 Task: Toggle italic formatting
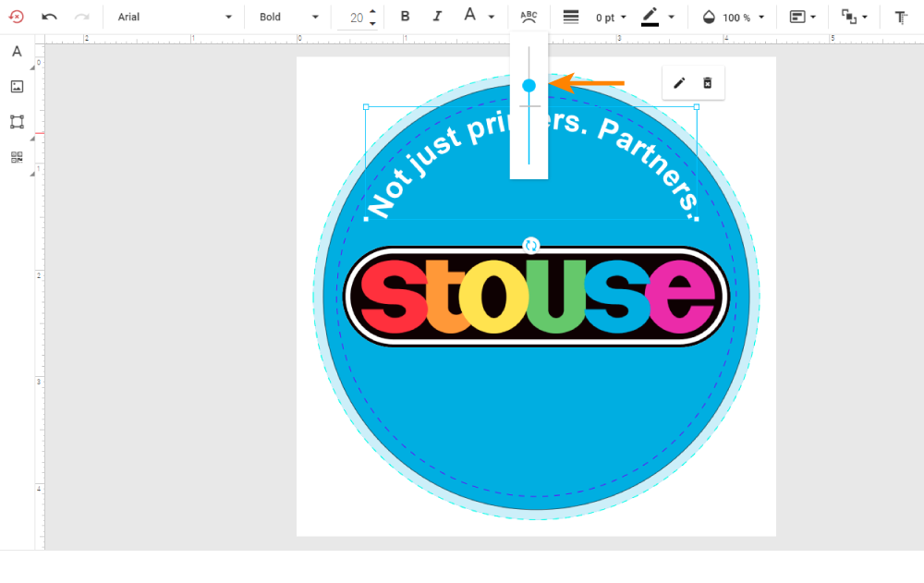coord(437,17)
